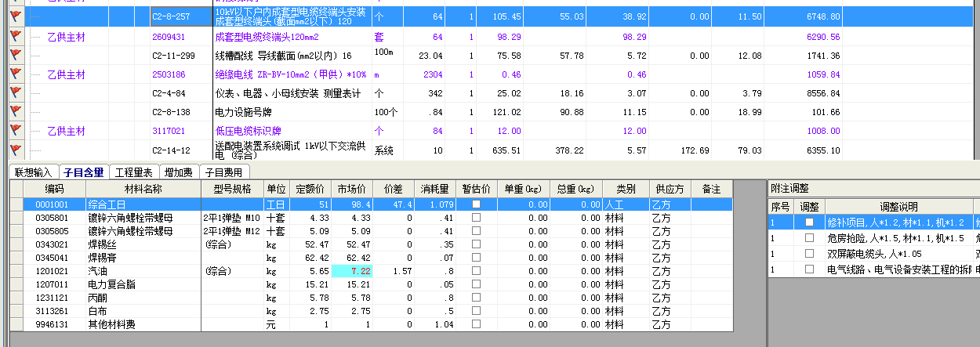This screenshot has height=347, width=980.
Task: Tick 暂估价 checkbox for 丙酮 row
Action: 476,298
